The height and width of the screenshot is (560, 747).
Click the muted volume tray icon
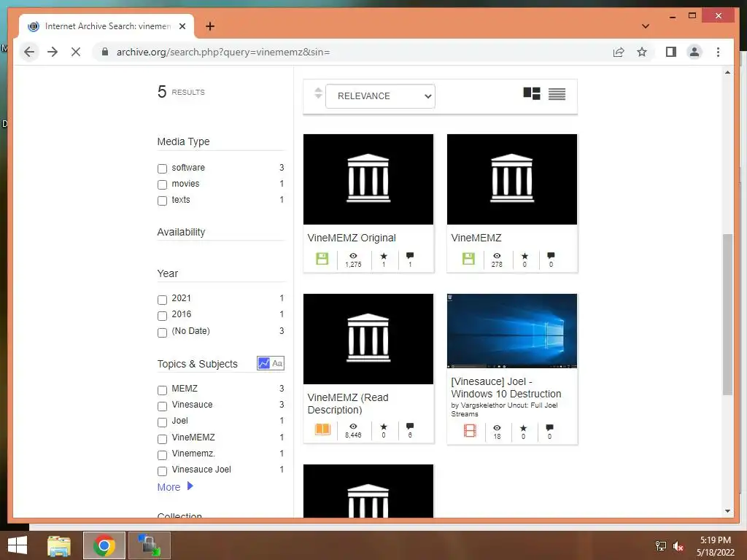(x=678, y=546)
